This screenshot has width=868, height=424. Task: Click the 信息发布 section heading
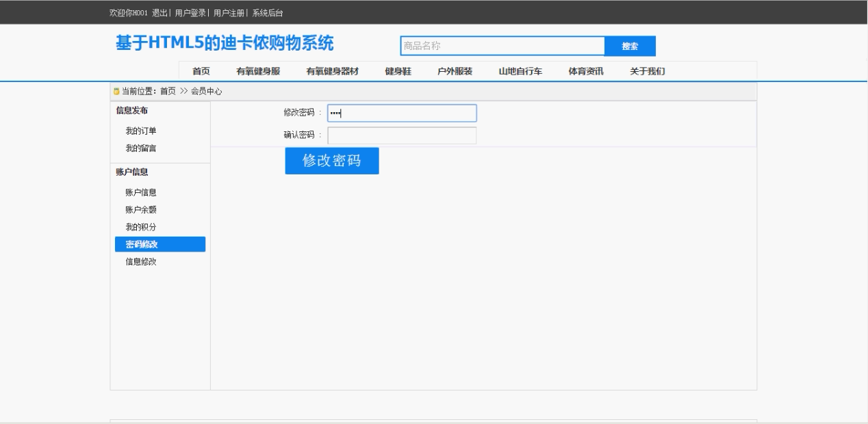[x=132, y=110]
